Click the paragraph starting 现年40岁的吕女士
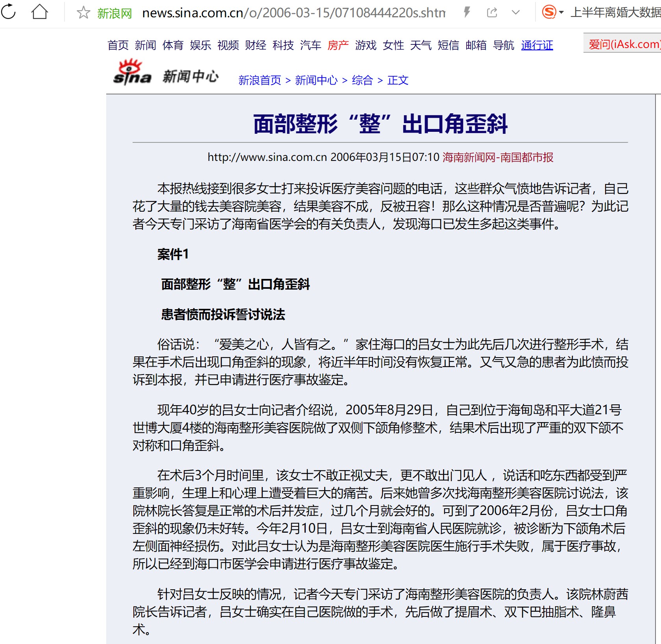Screen dimensions: 661x644 point(378,428)
